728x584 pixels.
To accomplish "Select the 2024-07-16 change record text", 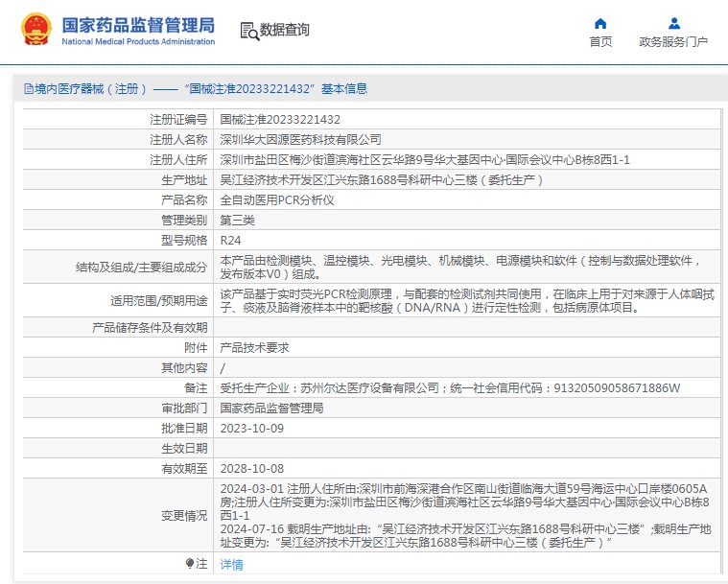I will pos(466,535).
